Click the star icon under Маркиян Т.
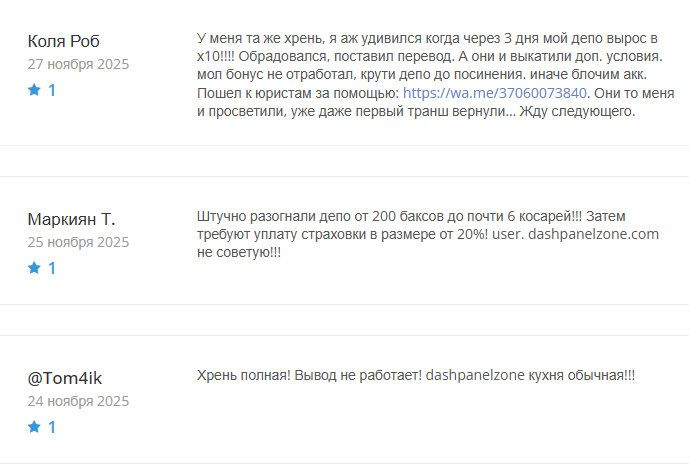 34,267
